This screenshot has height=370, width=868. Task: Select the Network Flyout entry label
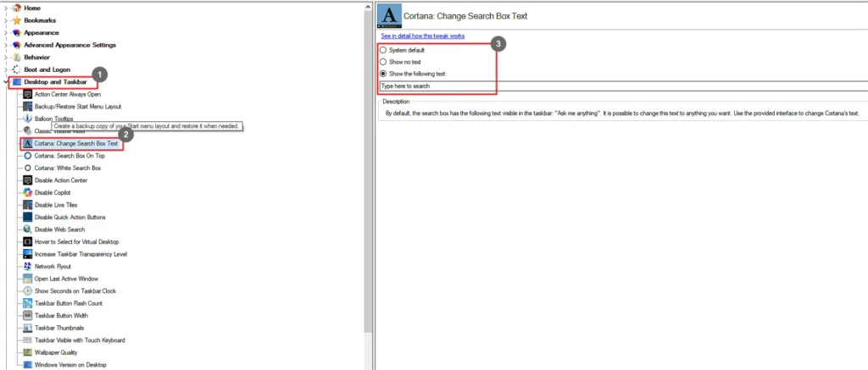53,266
